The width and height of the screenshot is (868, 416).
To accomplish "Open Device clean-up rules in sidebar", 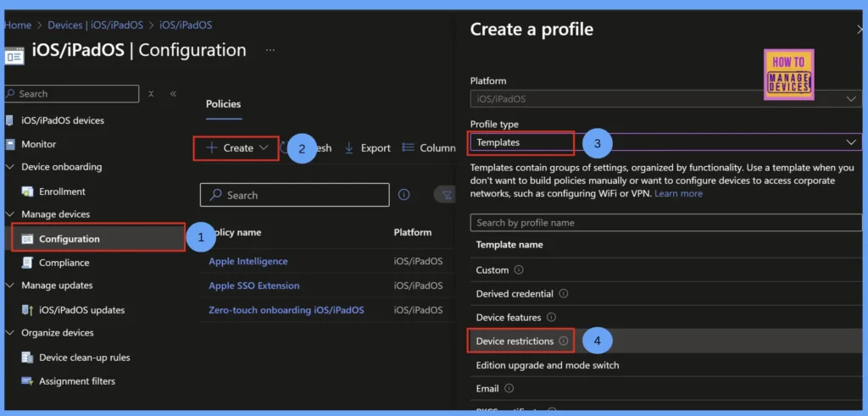I will pos(84,358).
